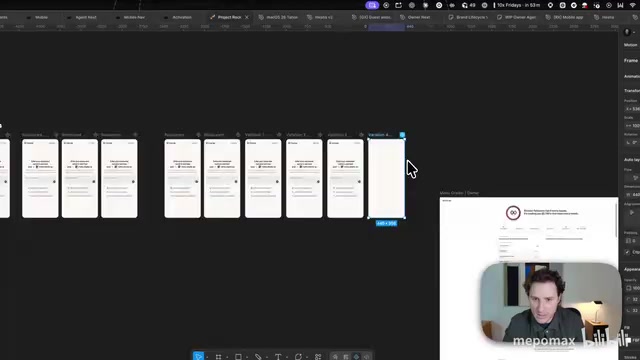
Task: Select the Variation 1 frame thumbnail
Action: (x=263, y=178)
